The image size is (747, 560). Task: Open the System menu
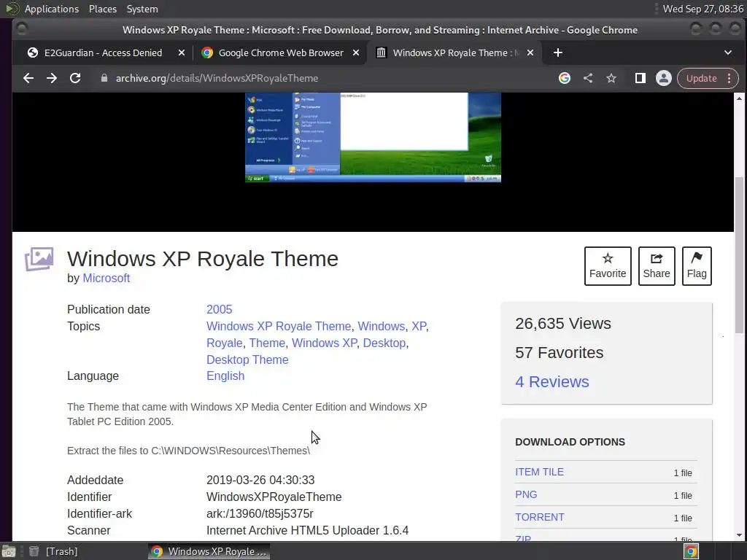(142, 9)
